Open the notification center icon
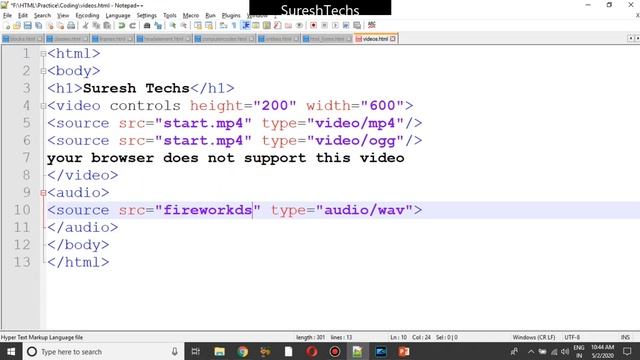 627,351
